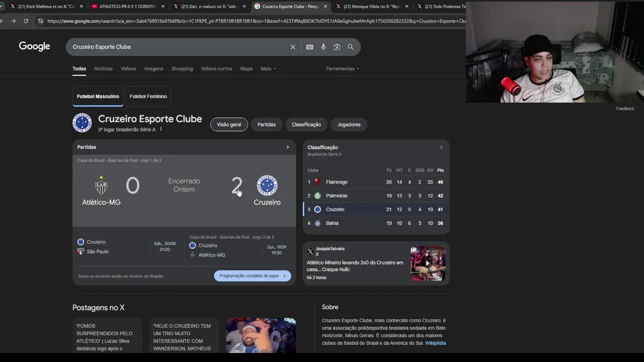Select Flamengo row in standings
The height and width of the screenshot is (362, 644).
[x=376, y=182]
